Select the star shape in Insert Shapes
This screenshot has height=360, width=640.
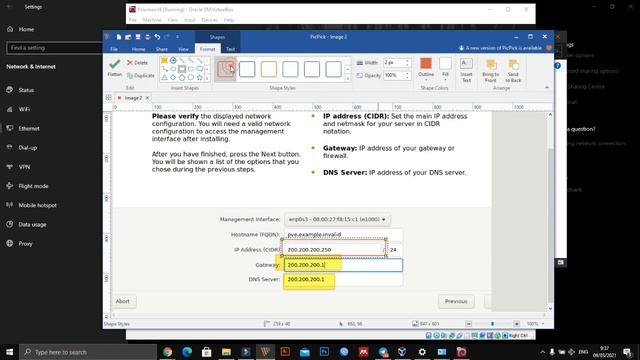click(200, 77)
